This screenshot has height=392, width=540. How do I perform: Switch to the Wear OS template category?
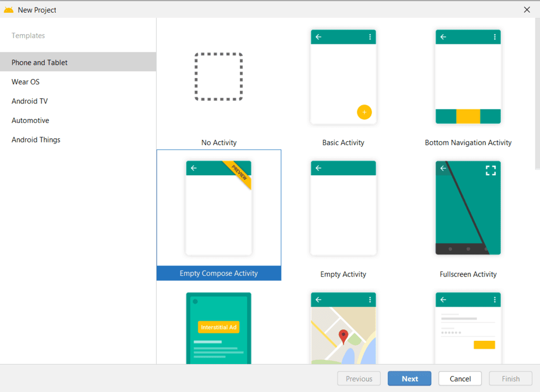pos(25,82)
